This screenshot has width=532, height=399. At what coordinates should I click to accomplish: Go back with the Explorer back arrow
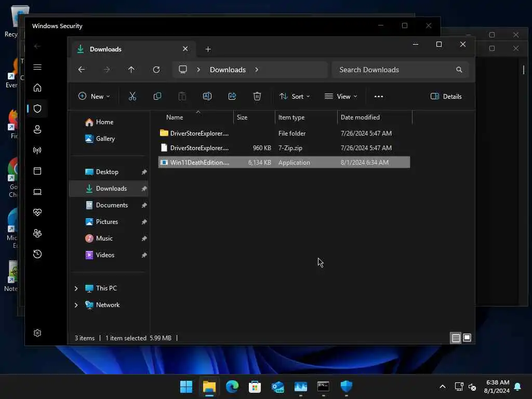pos(82,70)
